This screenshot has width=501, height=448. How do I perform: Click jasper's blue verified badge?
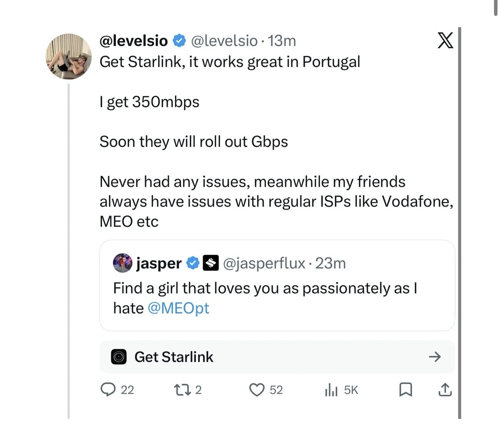[193, 263]
